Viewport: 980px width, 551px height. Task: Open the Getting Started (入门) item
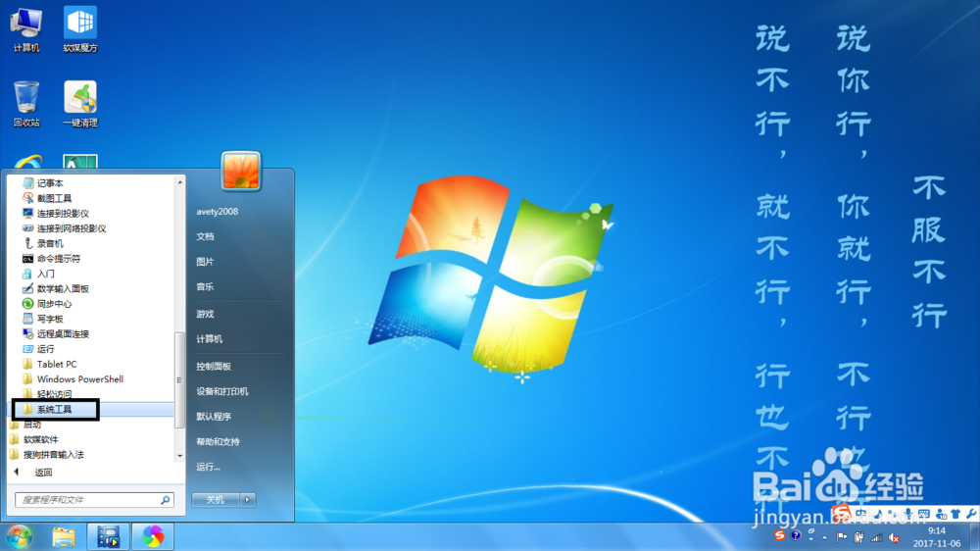[x=38, y=274]
